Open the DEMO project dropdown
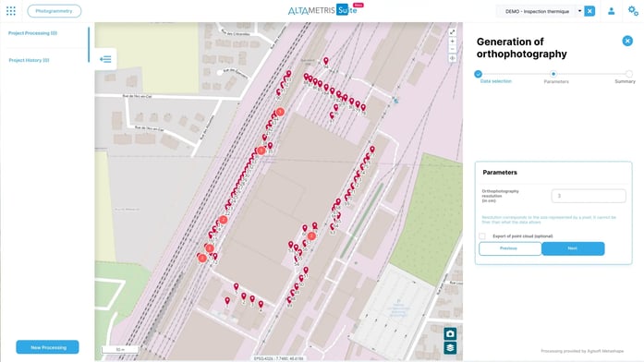 coord(579,11)
